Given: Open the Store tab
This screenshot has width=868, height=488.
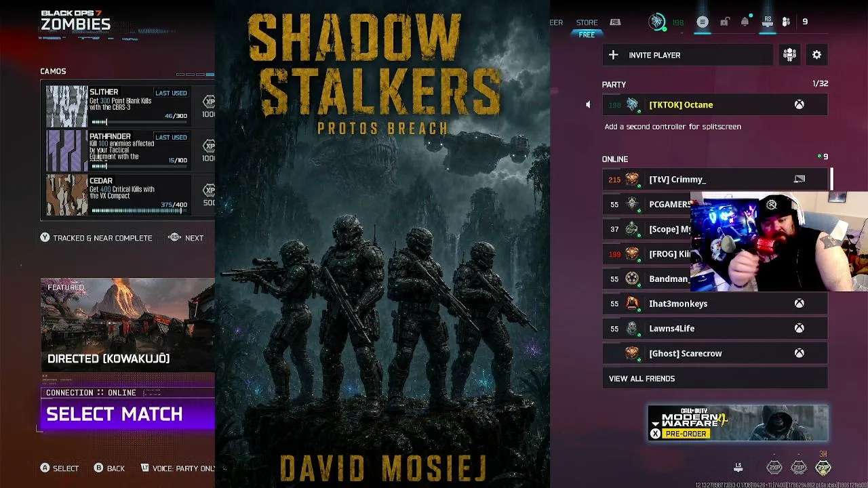Looking at the screenshot, I should [x=587, y=22].
